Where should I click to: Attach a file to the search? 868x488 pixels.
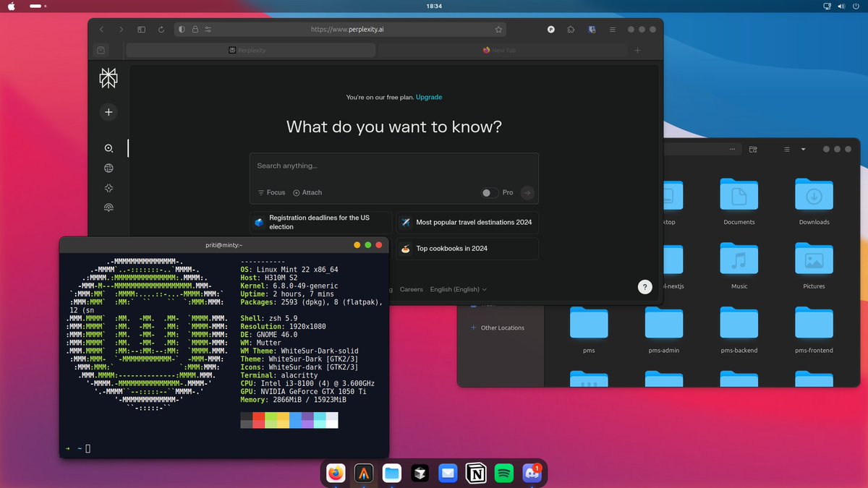tap(307, 192)
